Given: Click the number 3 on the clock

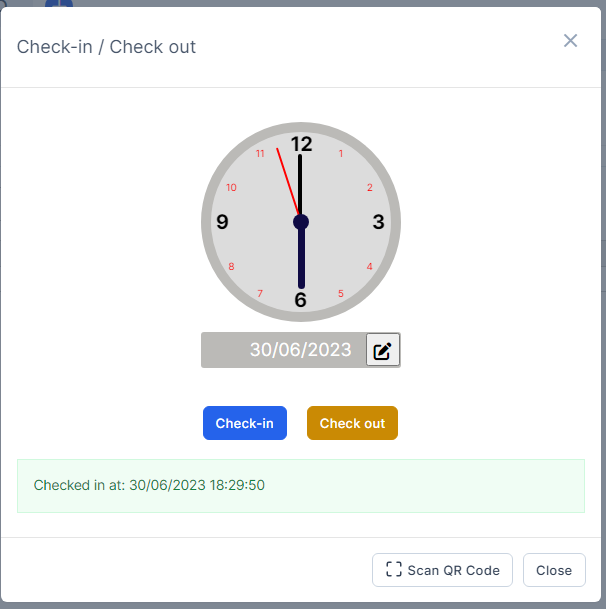Looking at the screenshot, I should [x=378, y=222].
